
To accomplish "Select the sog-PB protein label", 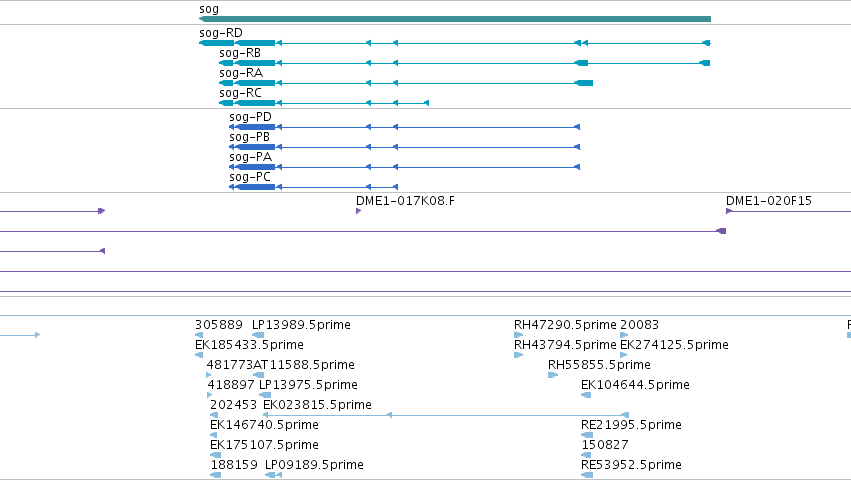I will coord(249,137).
